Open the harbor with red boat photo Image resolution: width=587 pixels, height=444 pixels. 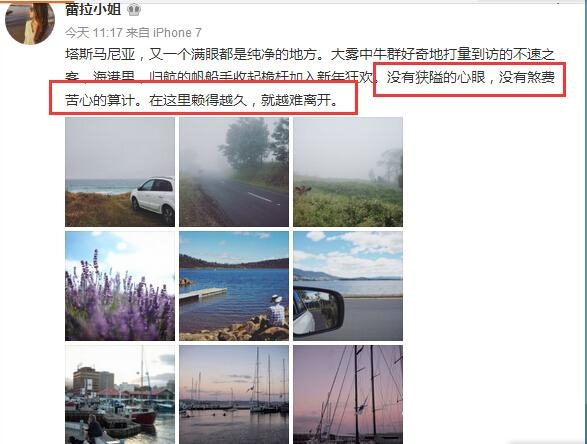[x=120, y=395]
